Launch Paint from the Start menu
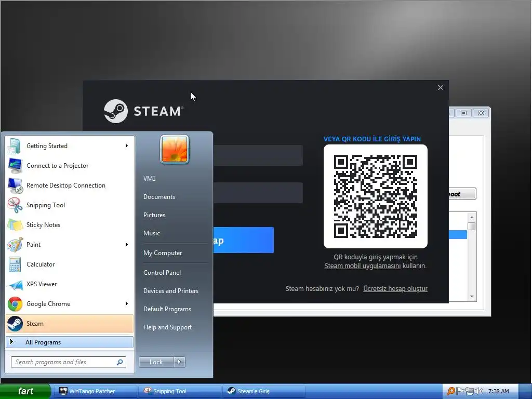This screenshot has width=532, height=399. 70,244
